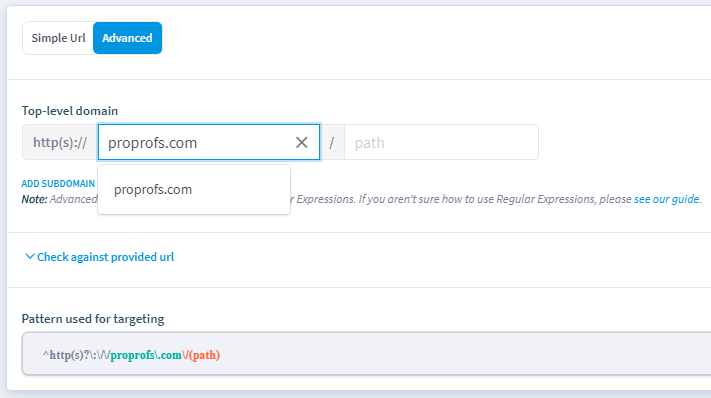Click the Top-level domain label
The height and width of the screenshot is (398, 711).
(x=70, y=111)
